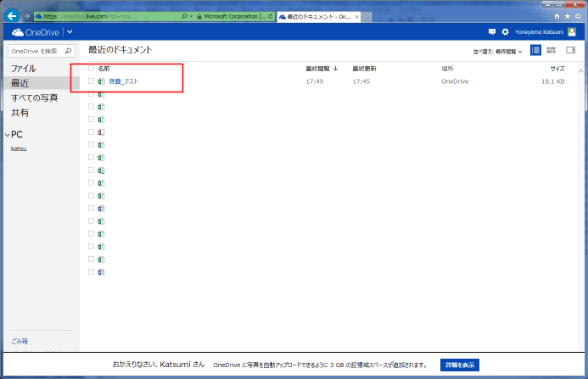This screenshot has height=379, width=588.
Task: Open the dropdown arrow next to OneDrive logo
Action: (x=70, y=32)
